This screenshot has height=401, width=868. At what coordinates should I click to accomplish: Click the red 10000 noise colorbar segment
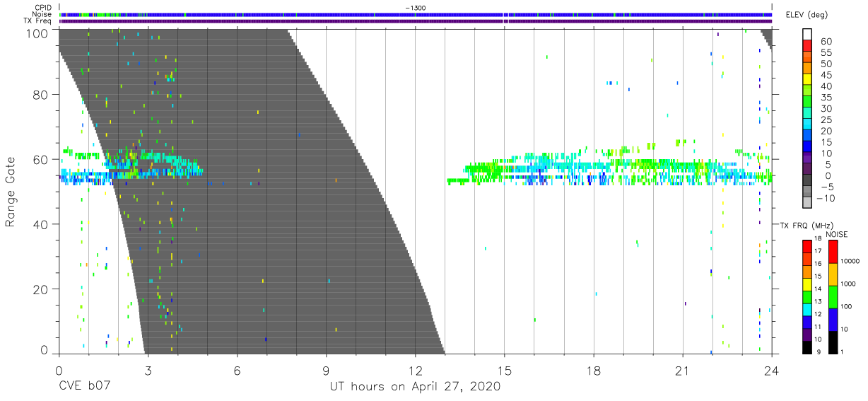833,252
